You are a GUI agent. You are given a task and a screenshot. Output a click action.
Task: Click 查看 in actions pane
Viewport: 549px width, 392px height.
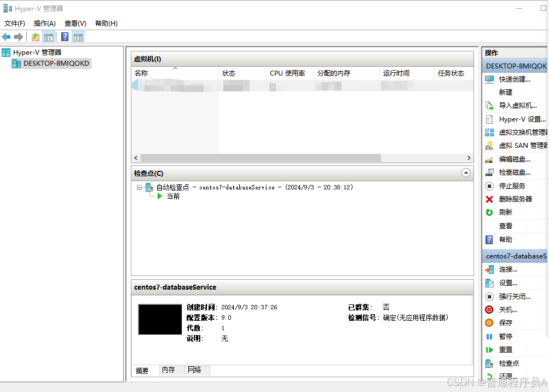click(506, 226)
